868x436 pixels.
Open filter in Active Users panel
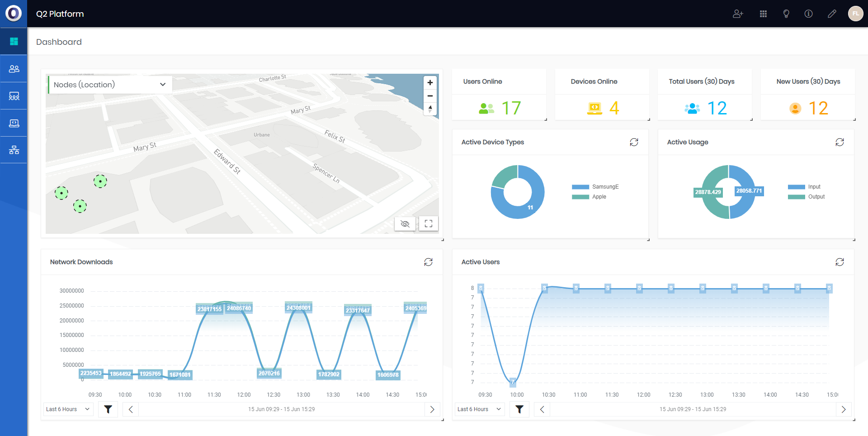point(519,409)
